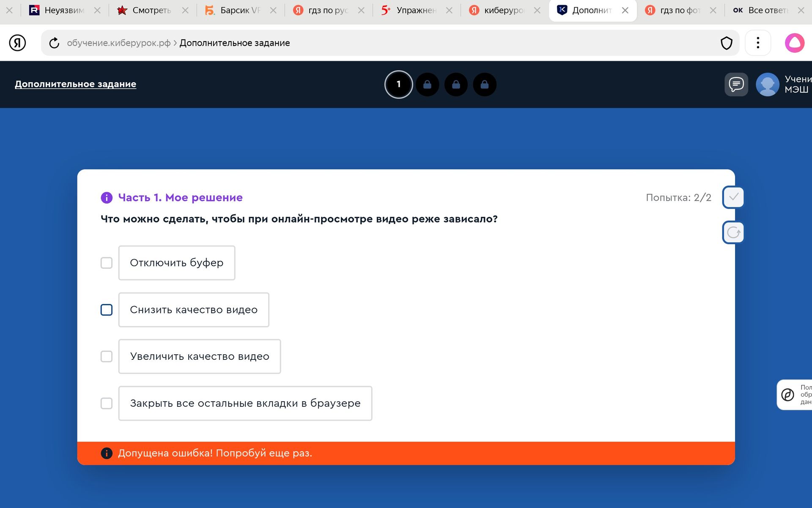Close the 'Все ответы' tab
812x508 pixels.
[801, 10]
